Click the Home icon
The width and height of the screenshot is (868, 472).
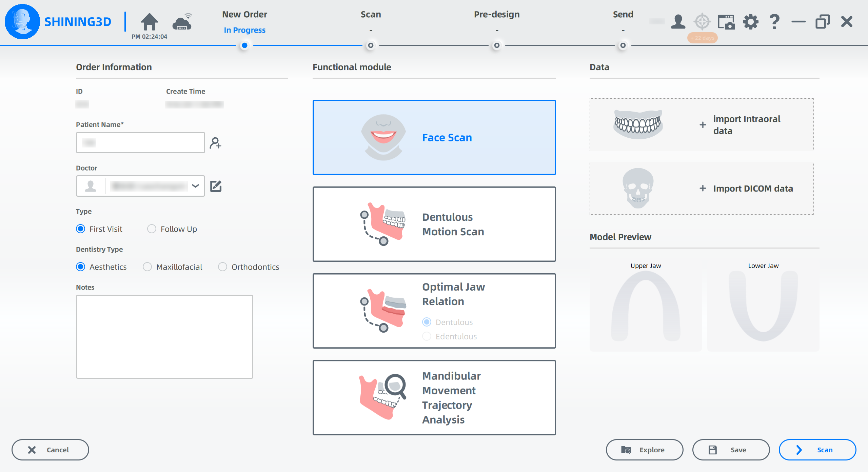pyautogui.click(x=149, y=22)
